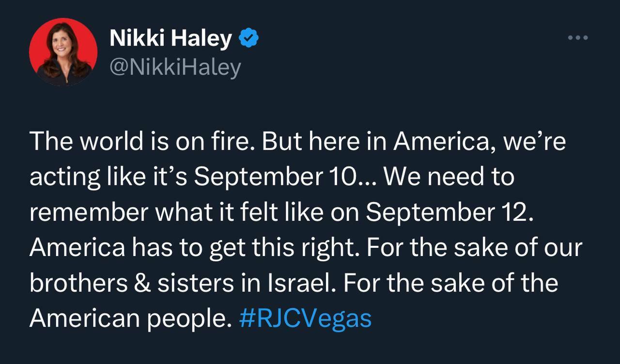Open the three-dot more options menu
Image resolution: width=620 pixels, height=364 pixels.
point(578,38)
